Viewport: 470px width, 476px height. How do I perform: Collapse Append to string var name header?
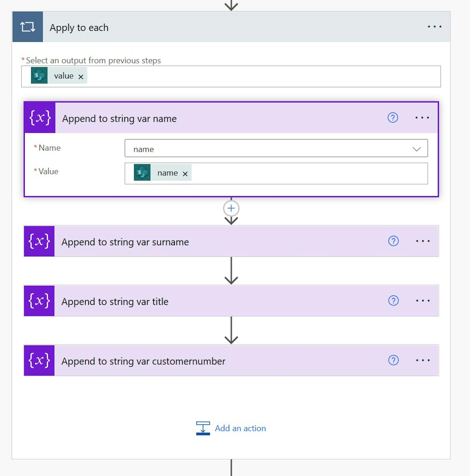pyautogui.click(x=231, y=118)
